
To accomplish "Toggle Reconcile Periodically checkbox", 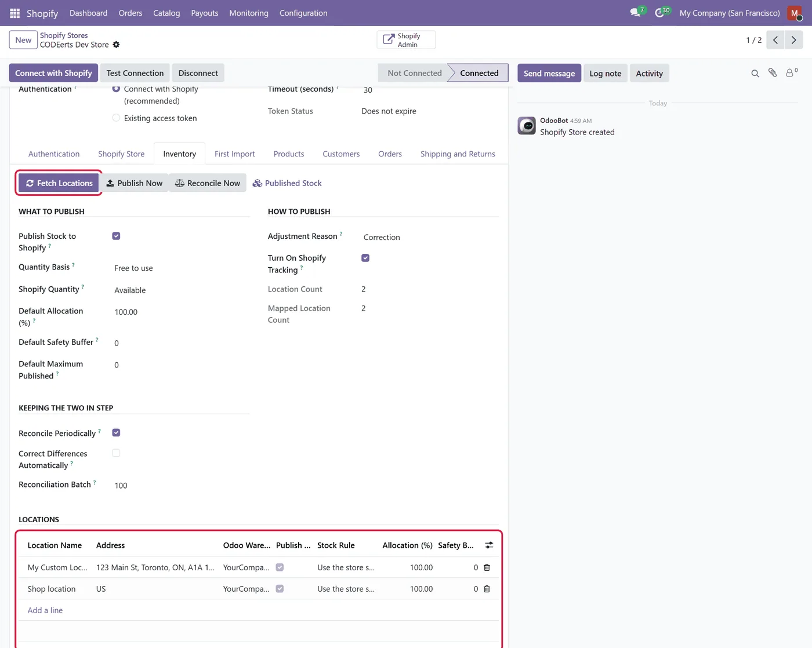I will point(116,433).
